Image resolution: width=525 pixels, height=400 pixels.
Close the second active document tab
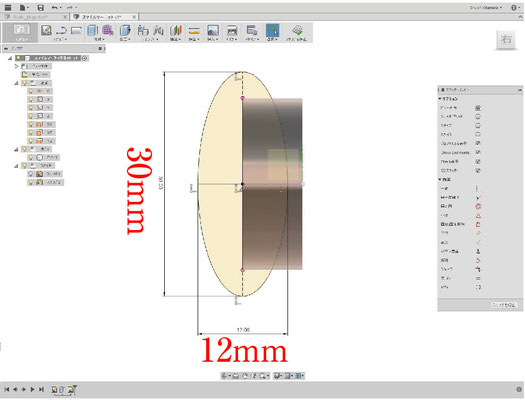click(134, 17)
